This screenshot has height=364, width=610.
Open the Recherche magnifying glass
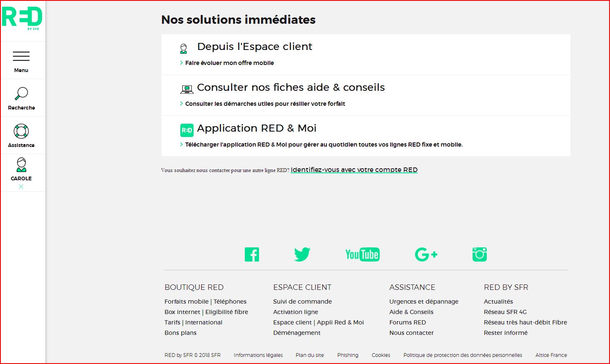coord(21,94)
